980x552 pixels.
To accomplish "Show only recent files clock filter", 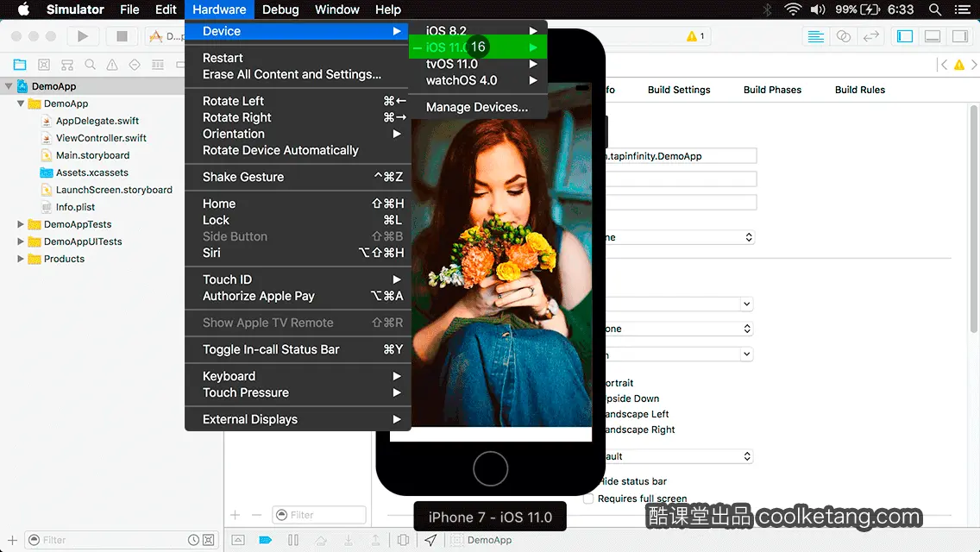I will tap(194, 540).
